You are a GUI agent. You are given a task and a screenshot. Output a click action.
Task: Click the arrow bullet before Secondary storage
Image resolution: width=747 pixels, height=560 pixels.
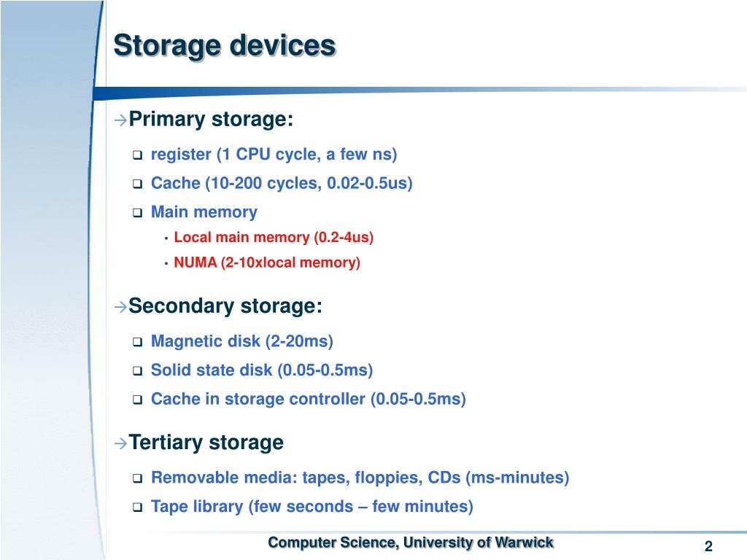[120, 307]
